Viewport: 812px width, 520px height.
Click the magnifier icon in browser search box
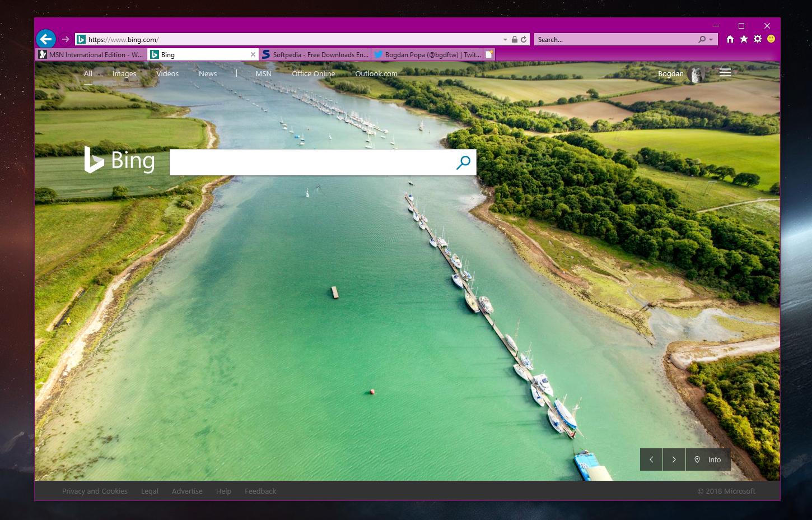point(702,39)
